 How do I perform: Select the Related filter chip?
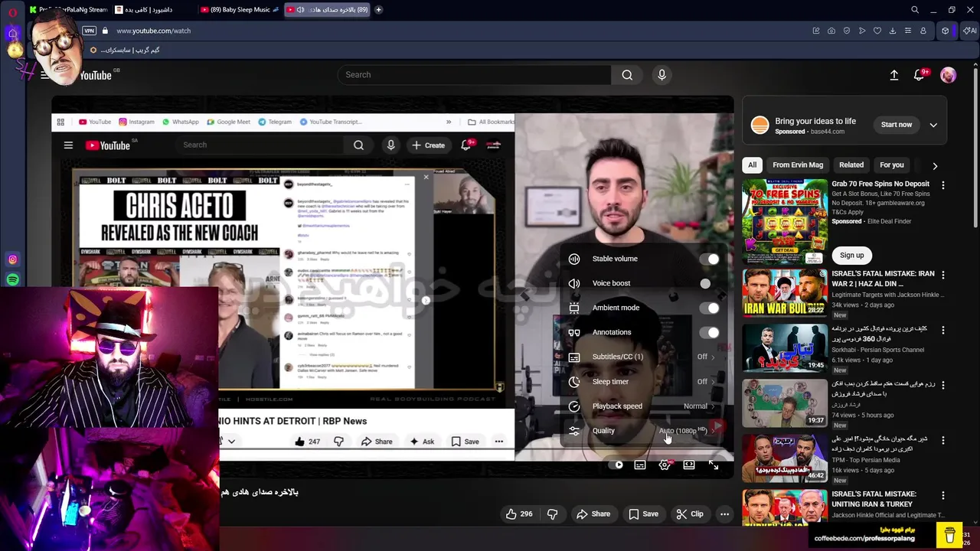click(851, 165)
